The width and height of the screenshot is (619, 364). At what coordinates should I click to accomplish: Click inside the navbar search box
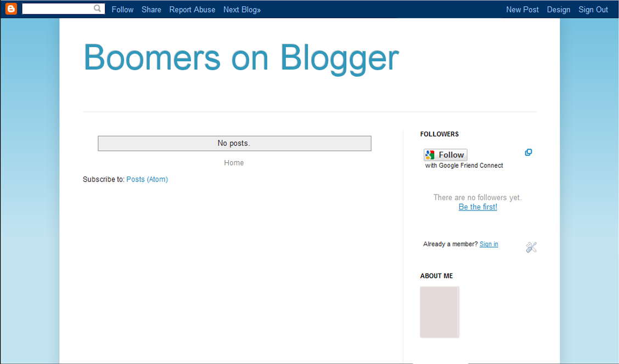(60, 8)
